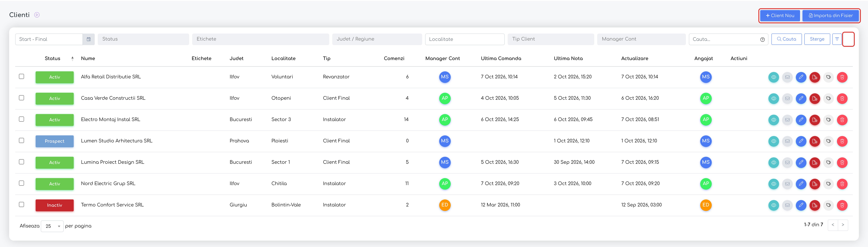
Task: Check the box for Termo Confort Service SRL
Action: (x=22, y=204)
